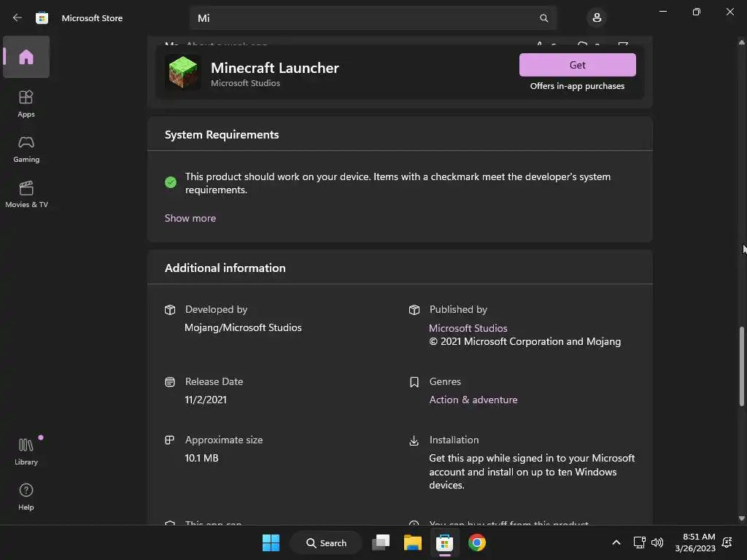Viewport: 747px width, 560px height.
Task: Open taskbar Search box
Action: [326, 542]
